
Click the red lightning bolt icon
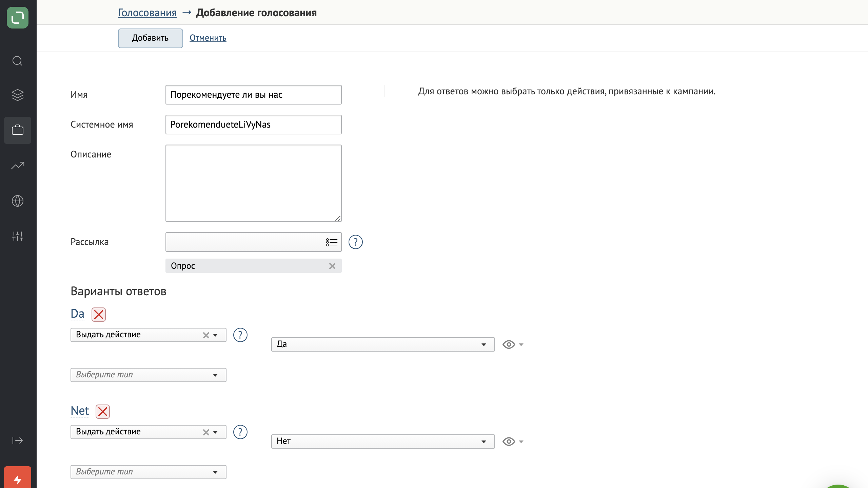18,478
